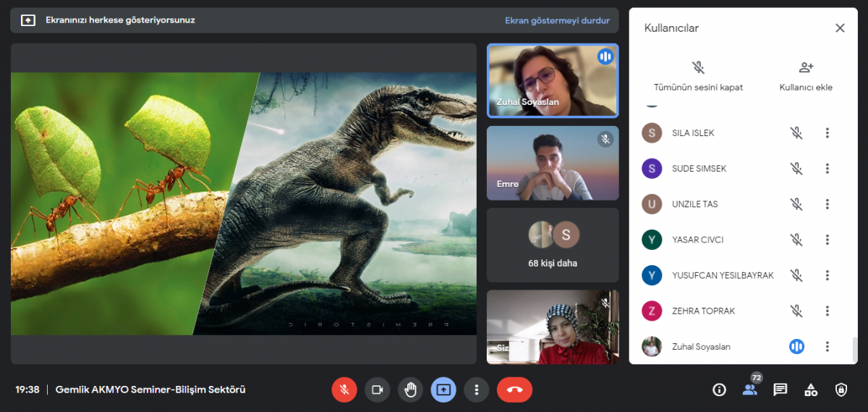Click Kullanıcı ekle add-person icon

coord(806,67)
